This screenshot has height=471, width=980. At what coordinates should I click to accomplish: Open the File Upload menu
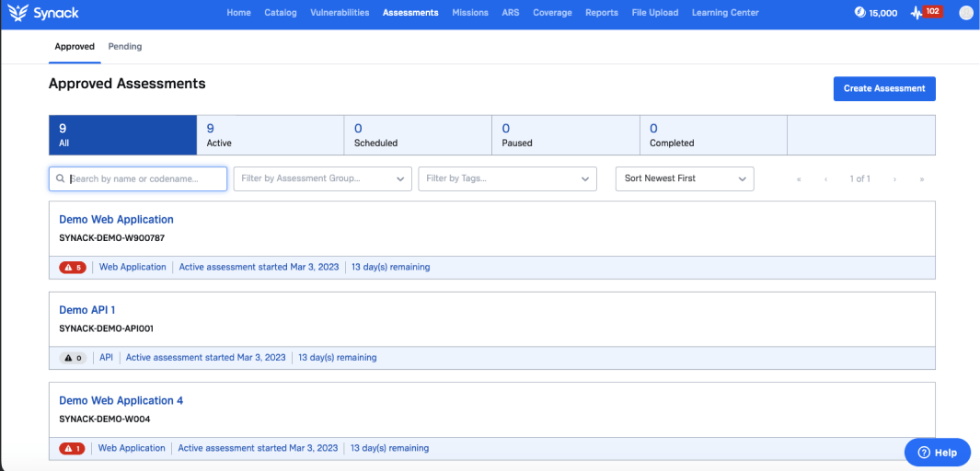click(x=655, y=13)
